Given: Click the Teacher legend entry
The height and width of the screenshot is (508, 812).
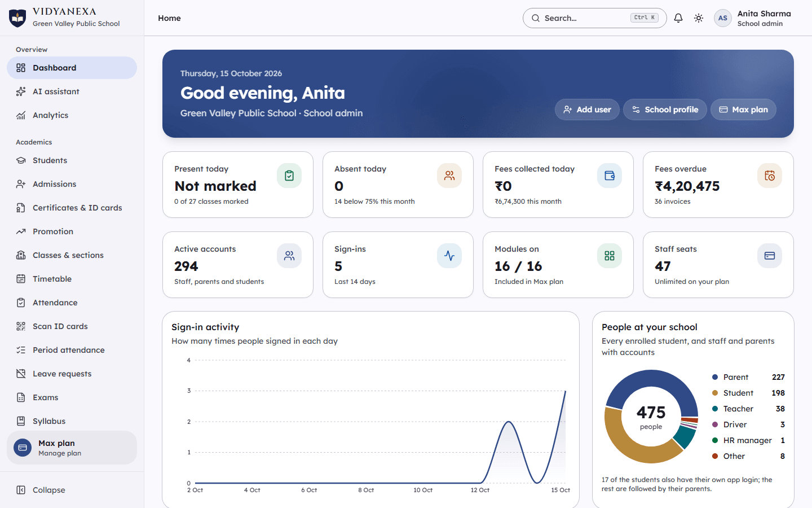Looking at the screenshot, I should [748, 409].
